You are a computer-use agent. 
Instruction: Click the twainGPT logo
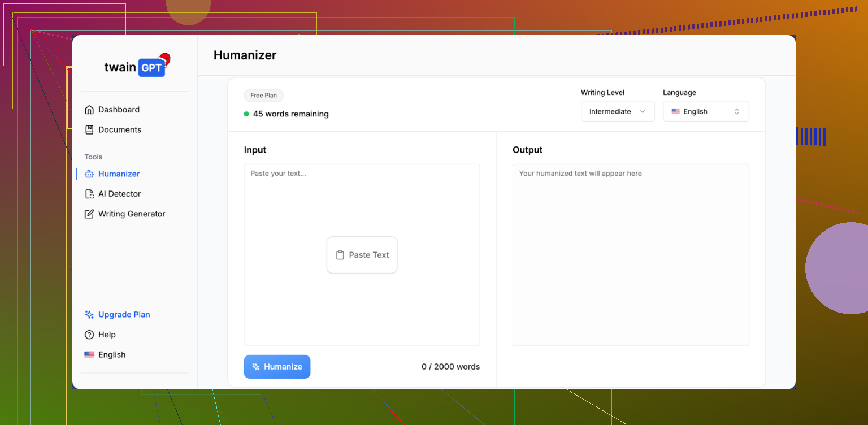pyautogui.click(x=136, y=66)
